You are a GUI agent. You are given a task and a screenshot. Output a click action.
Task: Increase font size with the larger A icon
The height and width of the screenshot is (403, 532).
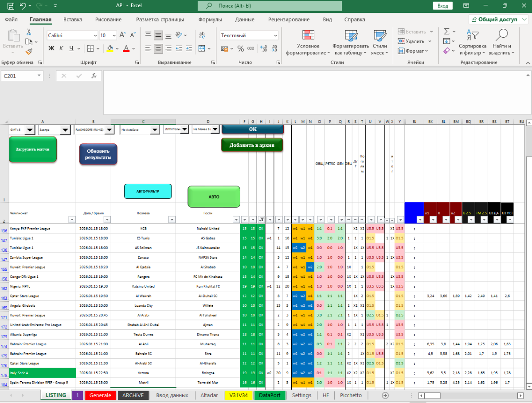pos(123,35)
